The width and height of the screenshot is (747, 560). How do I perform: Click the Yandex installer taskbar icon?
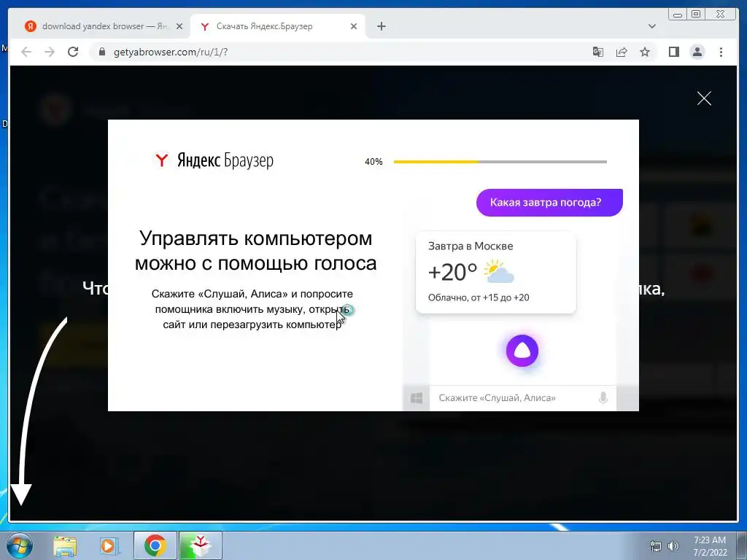(x=200, y=545)
